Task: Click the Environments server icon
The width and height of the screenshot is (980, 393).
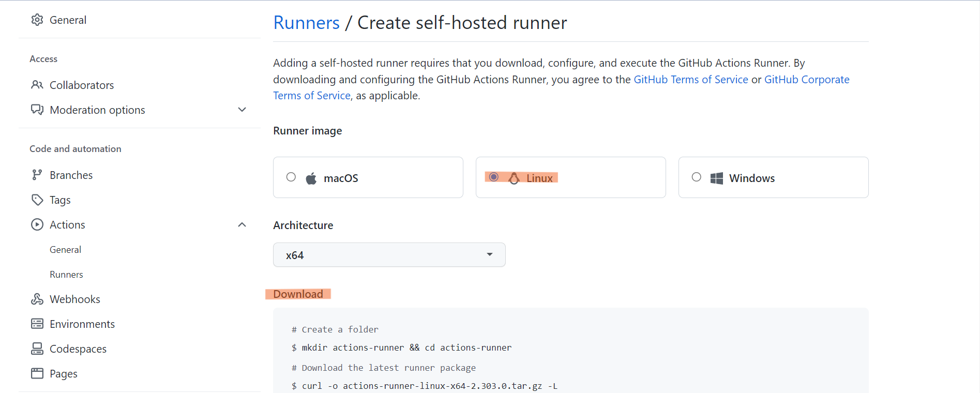Action: 37,324
